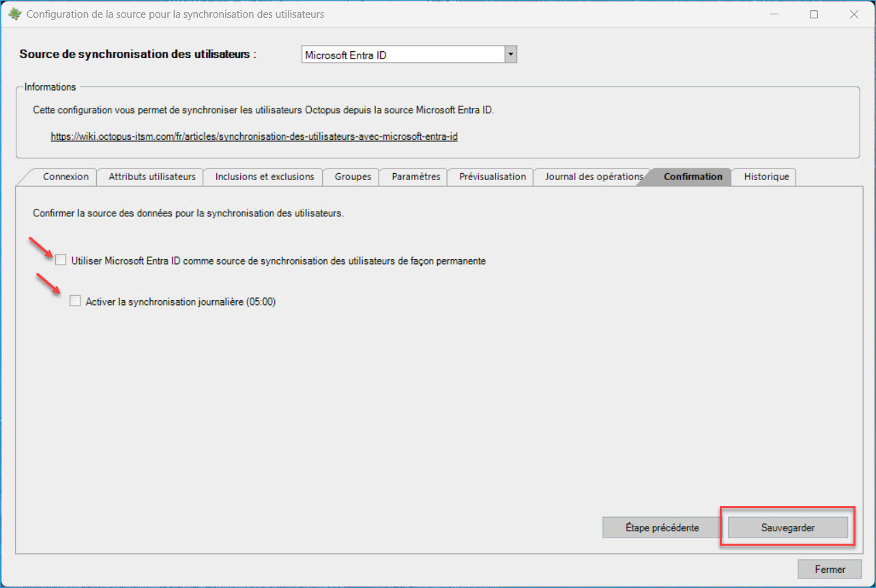The image size is (876, 588).
Task: Click the Fermer button
Action: click(830, 569)
